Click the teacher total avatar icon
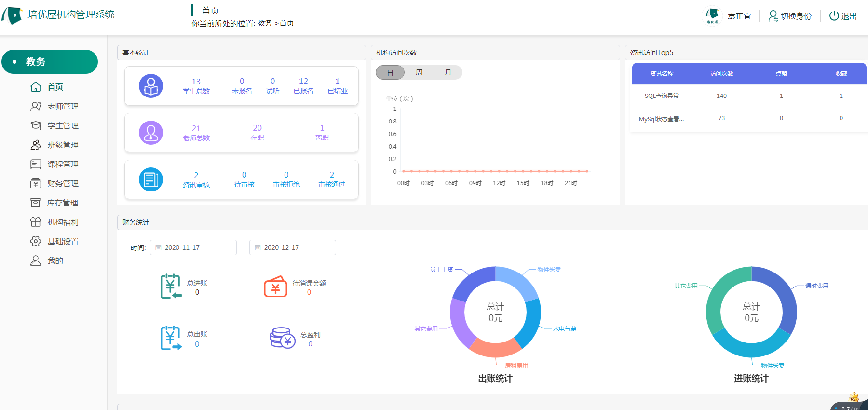 (x=151, y=133)
